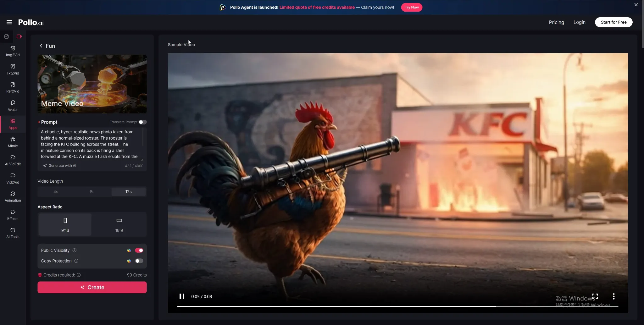Open video player more options menu

click(x=613, y=296)
